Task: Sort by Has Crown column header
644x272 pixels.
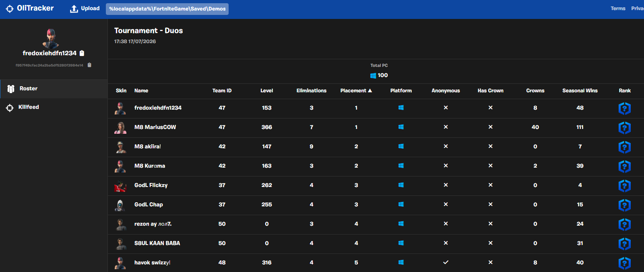Action: (x=491, y=91)
